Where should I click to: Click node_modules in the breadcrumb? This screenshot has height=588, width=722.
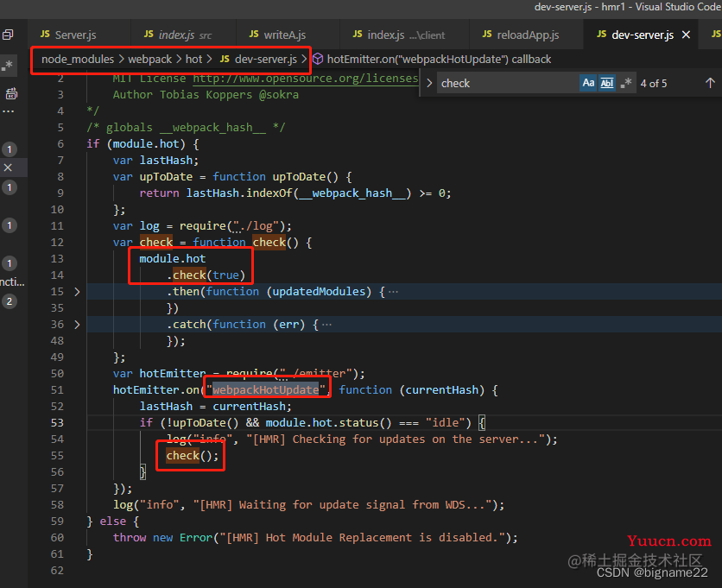pos(78,60)
